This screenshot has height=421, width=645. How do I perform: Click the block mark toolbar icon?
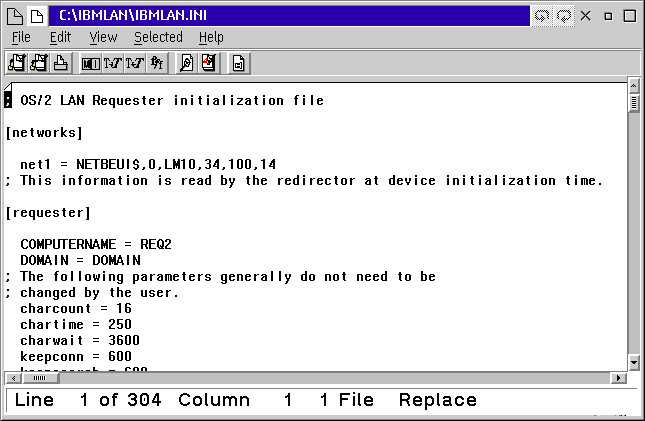90,63
